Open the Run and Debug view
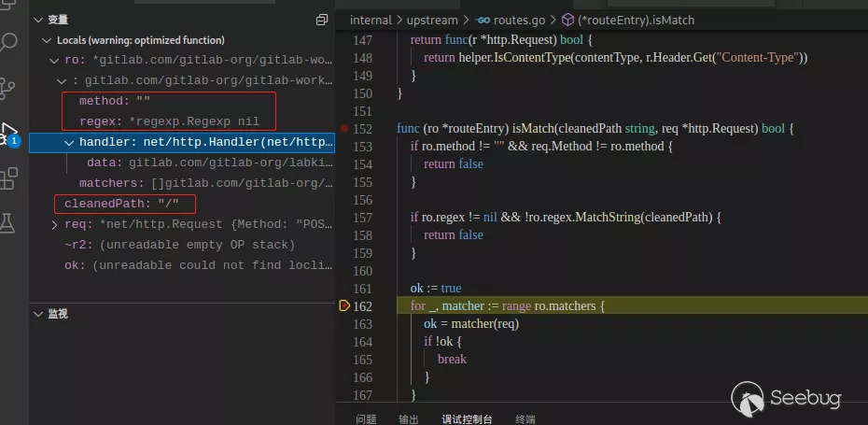Viewport: 868px width, 425px height. (8, 134)
